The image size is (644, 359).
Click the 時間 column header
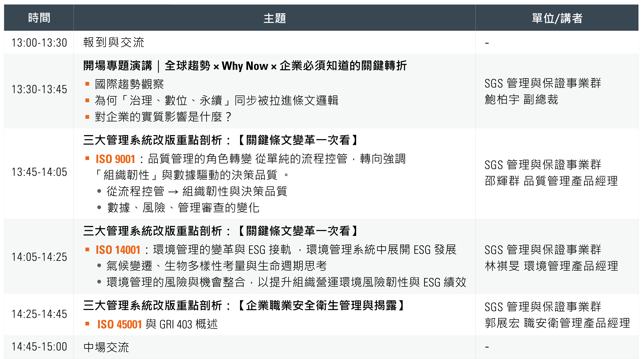coord(39,18)
